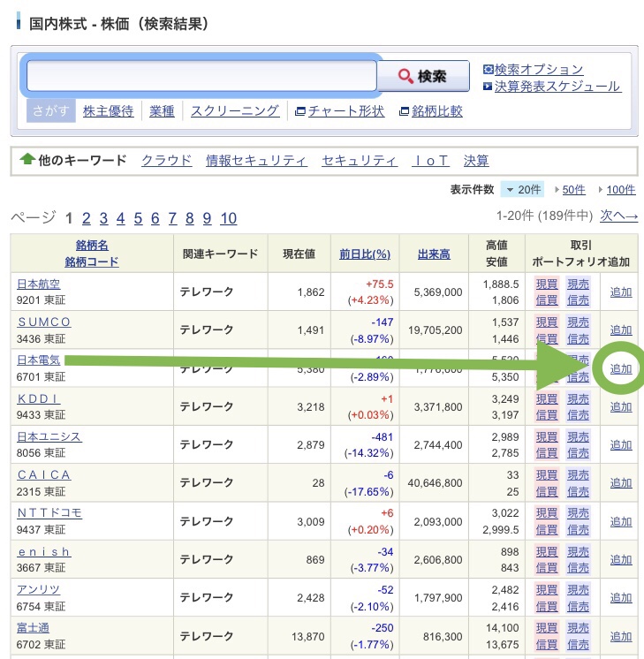Viewport: 644px width, 659px height.
Task: Click the standalone セキュリティ keyword
Action: (360, 161)
